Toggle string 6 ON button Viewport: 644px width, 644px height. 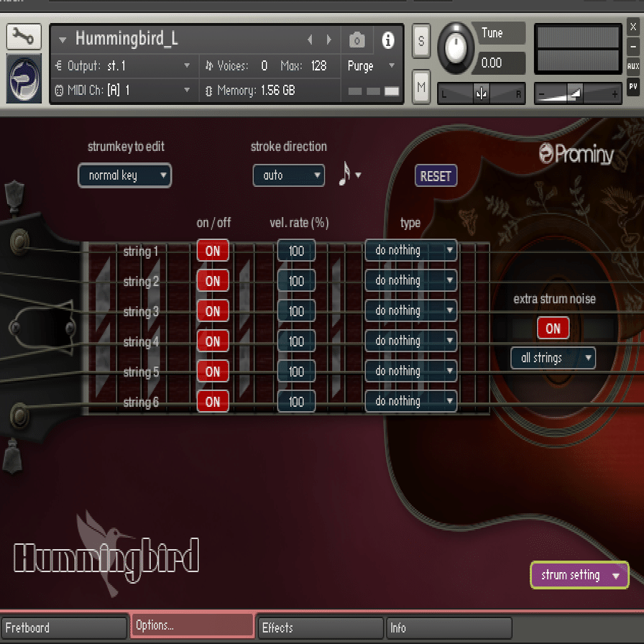click(x=212, y=402)
